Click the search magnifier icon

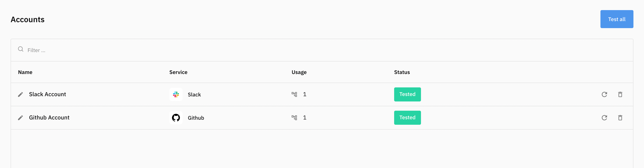(x=21, y=49)
